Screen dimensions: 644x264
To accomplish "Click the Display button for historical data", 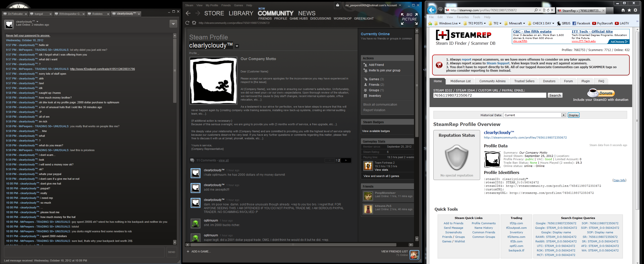I will tap(574, 115).
